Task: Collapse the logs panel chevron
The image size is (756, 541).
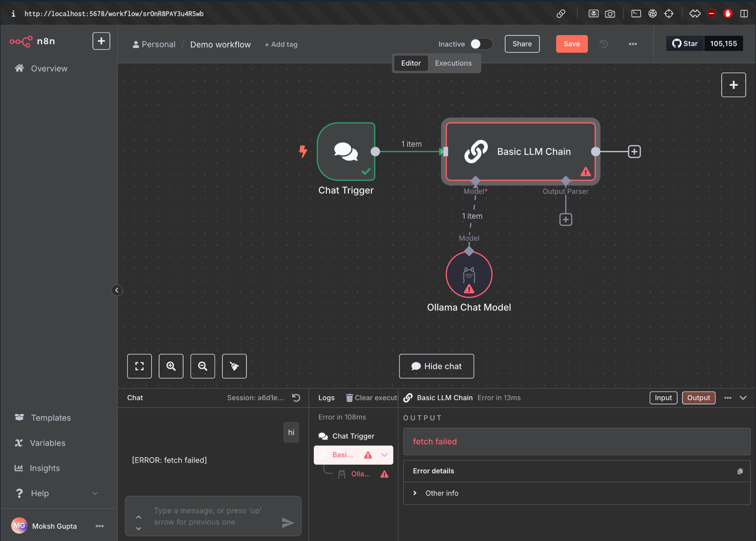Action: point(743,398)
